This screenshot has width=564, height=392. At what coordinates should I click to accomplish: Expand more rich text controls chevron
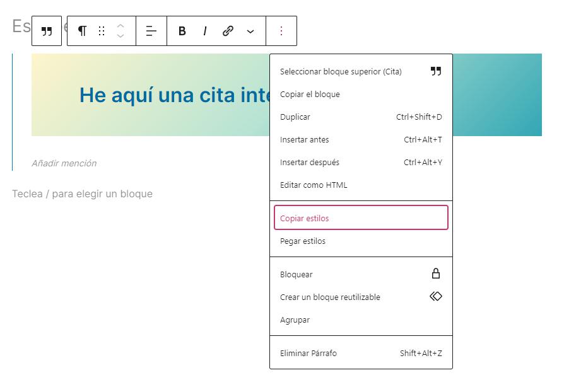click(x=250, y=31)
